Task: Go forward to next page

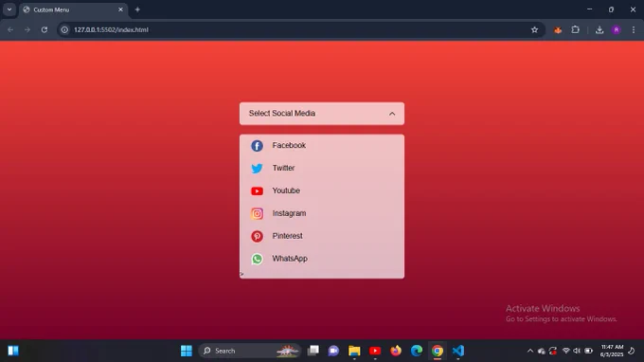Action: (27, 29)
